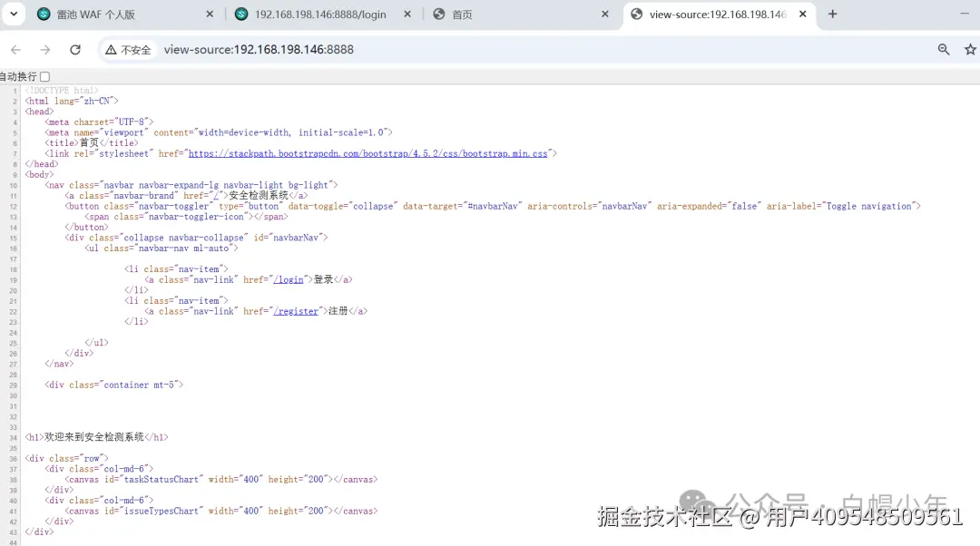
Task: Open a new browser tab
Action: (x=832, y=14)
